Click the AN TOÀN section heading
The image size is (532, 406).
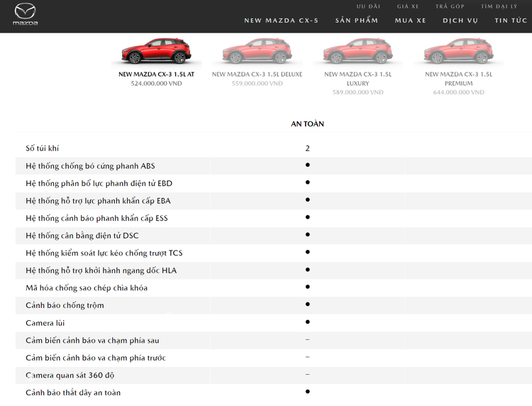click(x=307, y=124)
